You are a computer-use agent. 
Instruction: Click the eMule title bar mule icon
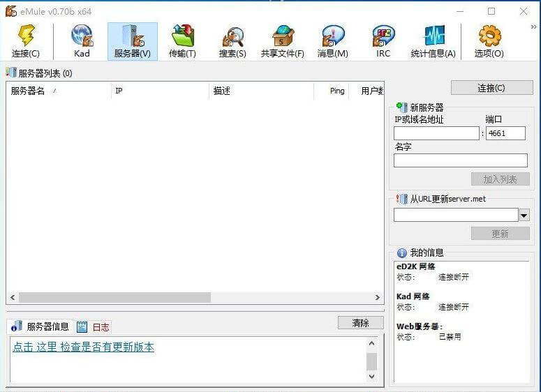pyautogui.click(x=10, y=11)
